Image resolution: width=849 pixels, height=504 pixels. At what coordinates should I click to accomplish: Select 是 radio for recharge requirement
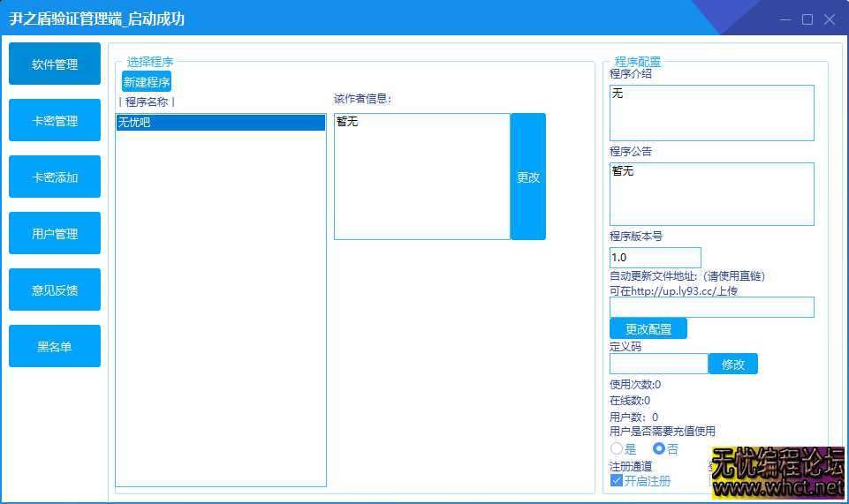point(617,449)
